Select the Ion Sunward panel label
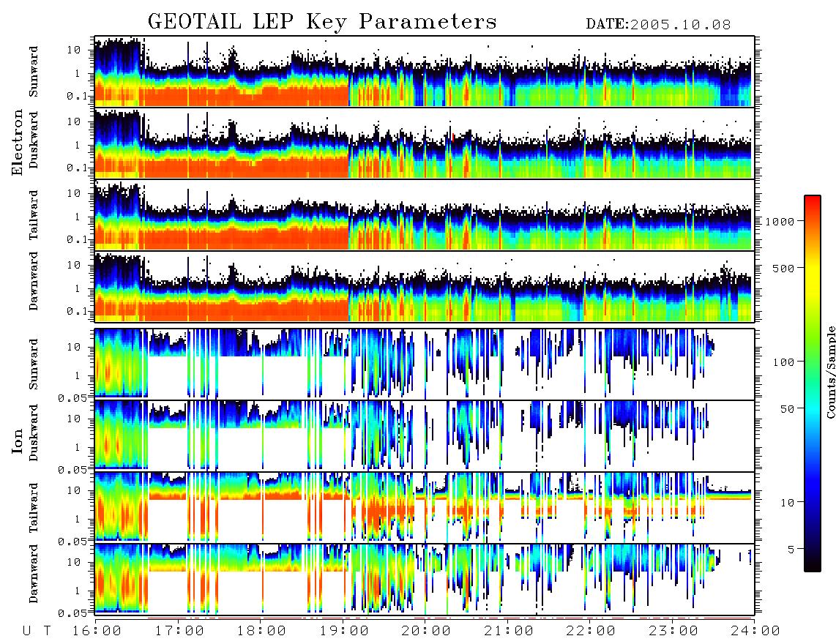The width and height of the screenshot is (836, 644). [34, 364]
